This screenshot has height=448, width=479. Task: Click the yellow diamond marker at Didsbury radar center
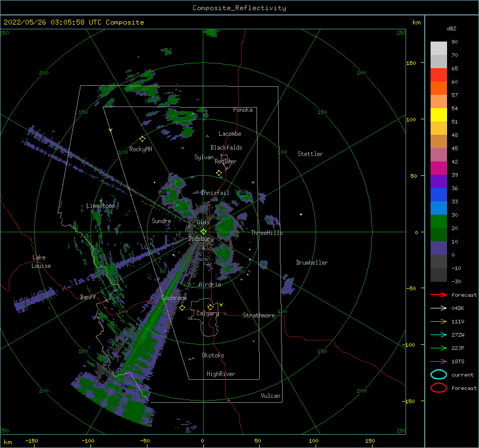tap(203, 232)
